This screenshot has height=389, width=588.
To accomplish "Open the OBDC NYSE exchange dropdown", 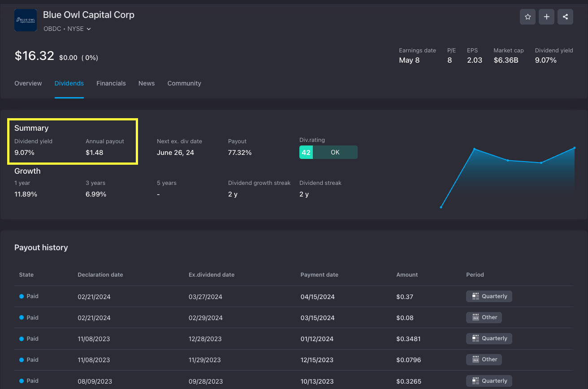I will pyautogui.click(x=67, y=29).
